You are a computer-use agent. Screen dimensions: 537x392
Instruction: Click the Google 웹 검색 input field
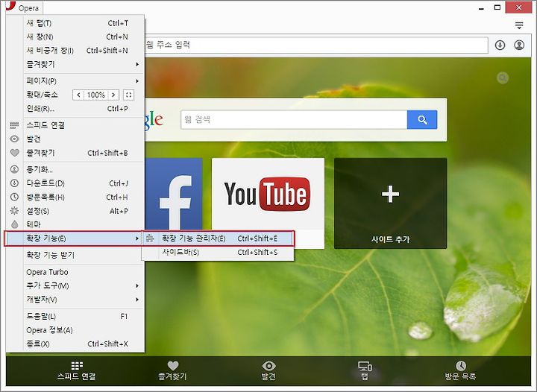click(x=294, y=120)
